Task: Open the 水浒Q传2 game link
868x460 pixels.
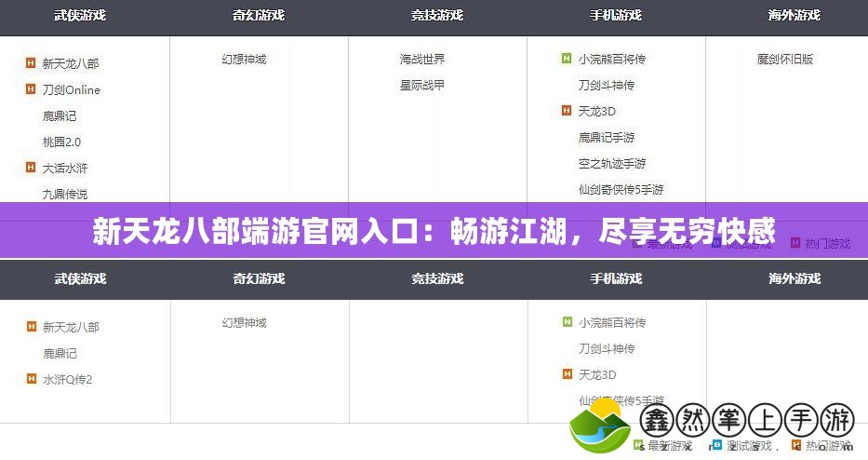Action: tap(68, 380)
